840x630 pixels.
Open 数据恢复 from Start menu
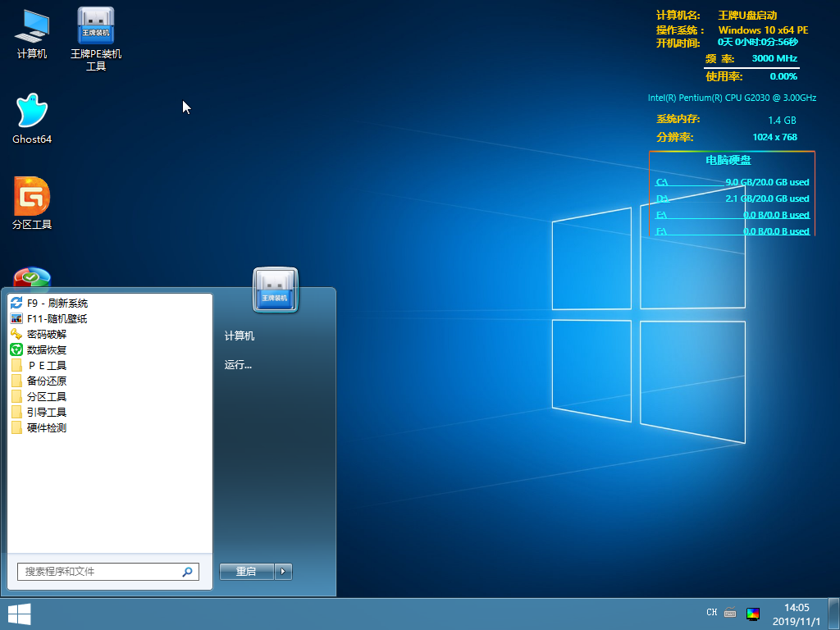coord(110,349)
